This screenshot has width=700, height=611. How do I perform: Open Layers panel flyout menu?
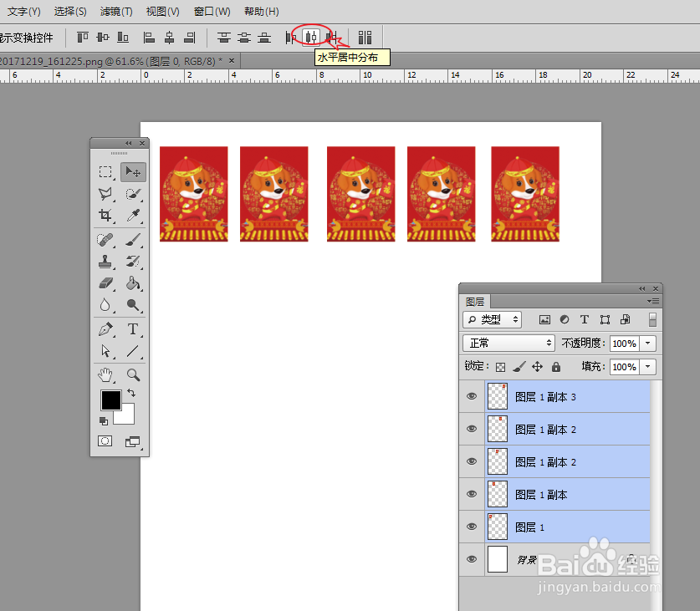tap(653, 302)
